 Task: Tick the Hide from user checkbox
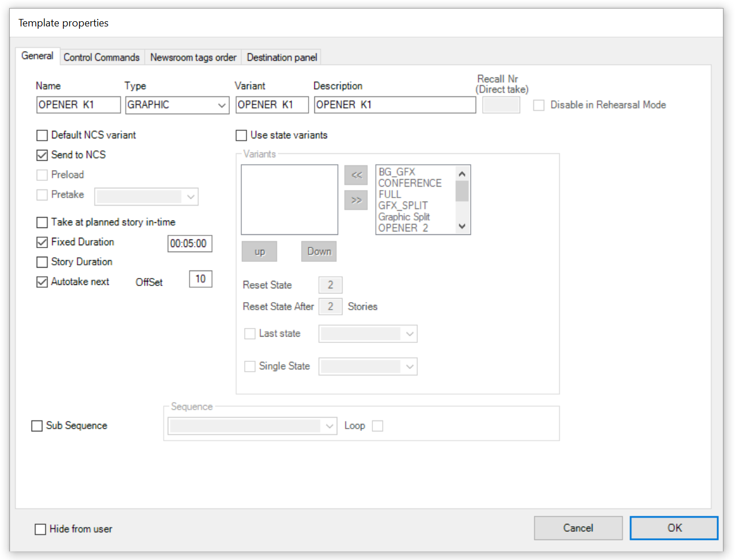click(40, 529)
